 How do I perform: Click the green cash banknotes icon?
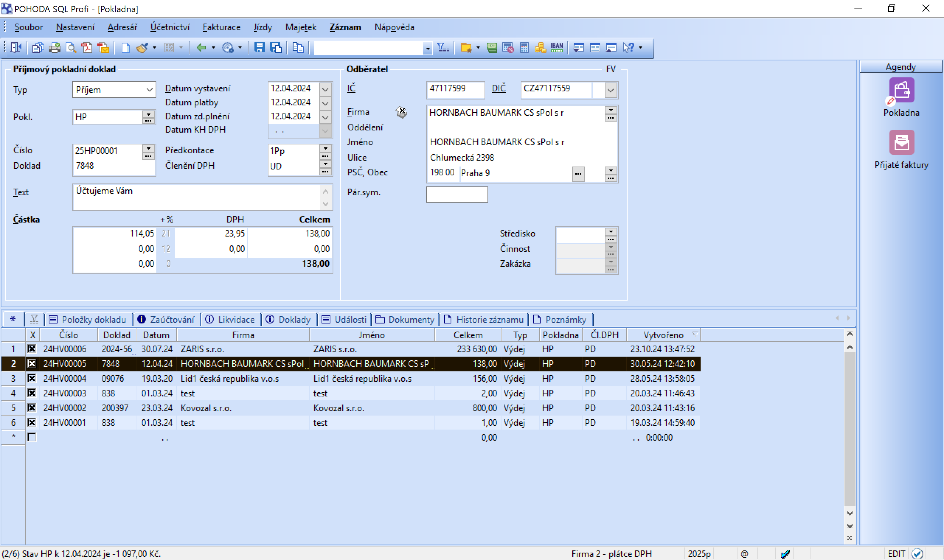point(491,48)
